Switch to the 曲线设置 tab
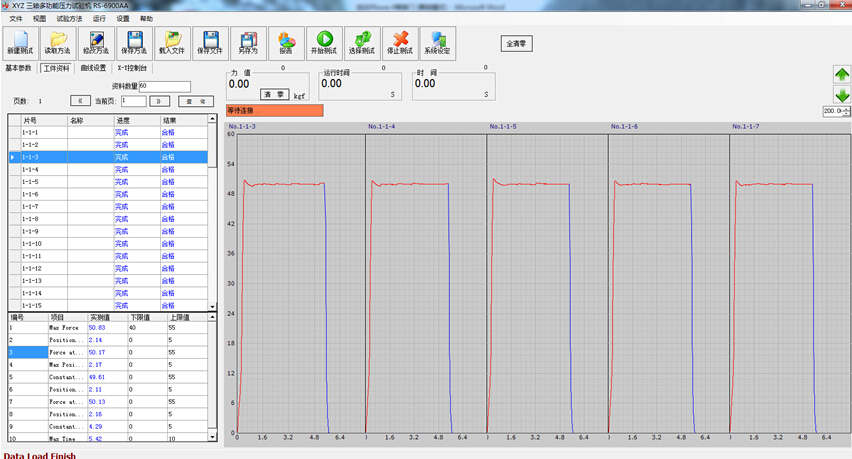Viewport: 852px width, 459px height. click(93, 68)
